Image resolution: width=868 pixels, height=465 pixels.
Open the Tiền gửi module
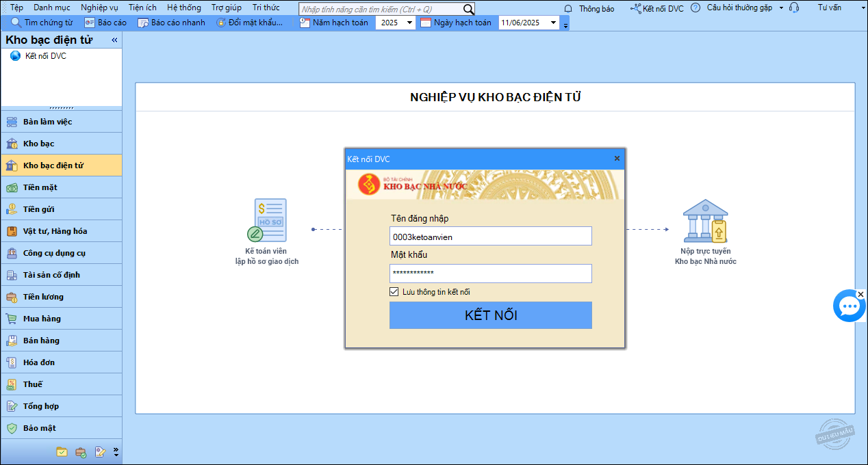point(62,209)
